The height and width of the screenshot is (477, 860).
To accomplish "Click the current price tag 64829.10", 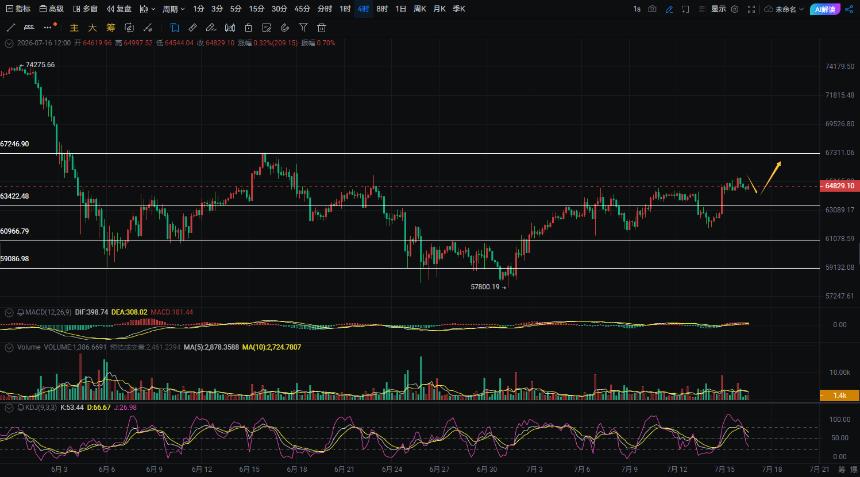I will click(839, 186).
